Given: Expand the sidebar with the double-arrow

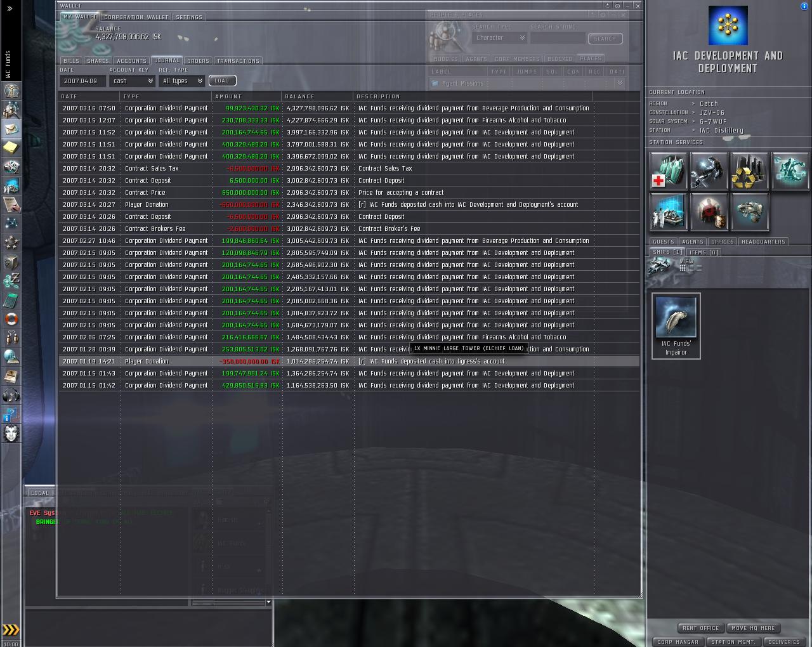Looking at the screenshot, I should [x=10, y=8].
